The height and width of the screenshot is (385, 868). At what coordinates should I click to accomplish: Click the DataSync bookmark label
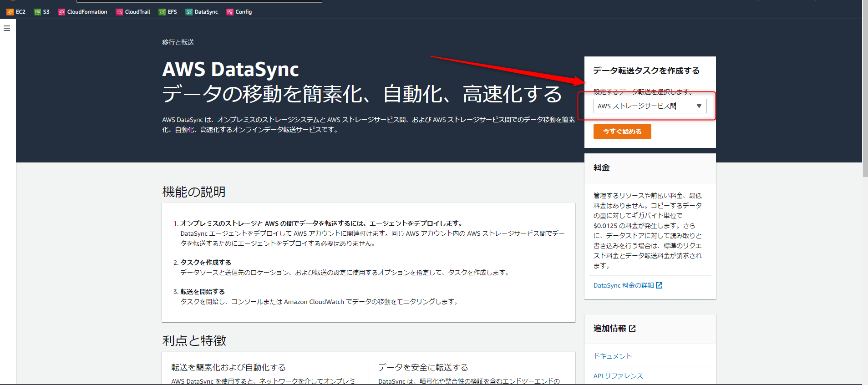(x=206, y=12)
